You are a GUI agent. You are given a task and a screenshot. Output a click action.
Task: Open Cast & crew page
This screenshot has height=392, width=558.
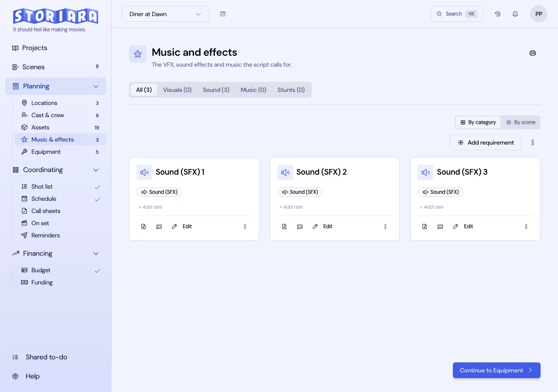60,115
